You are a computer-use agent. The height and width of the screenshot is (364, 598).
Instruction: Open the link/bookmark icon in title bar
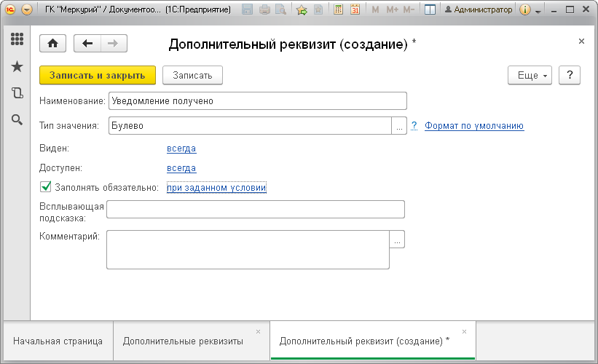[318, 9]
